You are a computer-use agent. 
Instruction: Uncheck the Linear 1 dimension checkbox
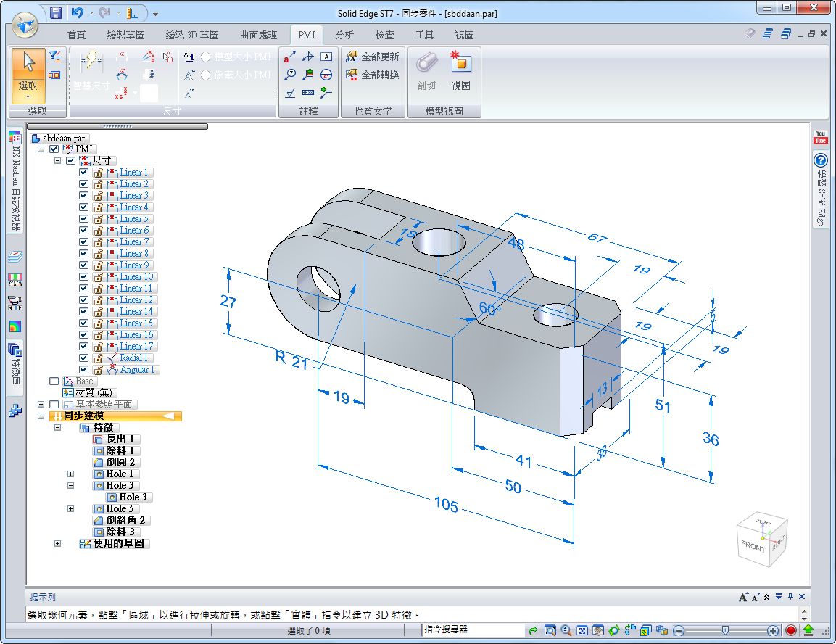[x=83, y=173]
